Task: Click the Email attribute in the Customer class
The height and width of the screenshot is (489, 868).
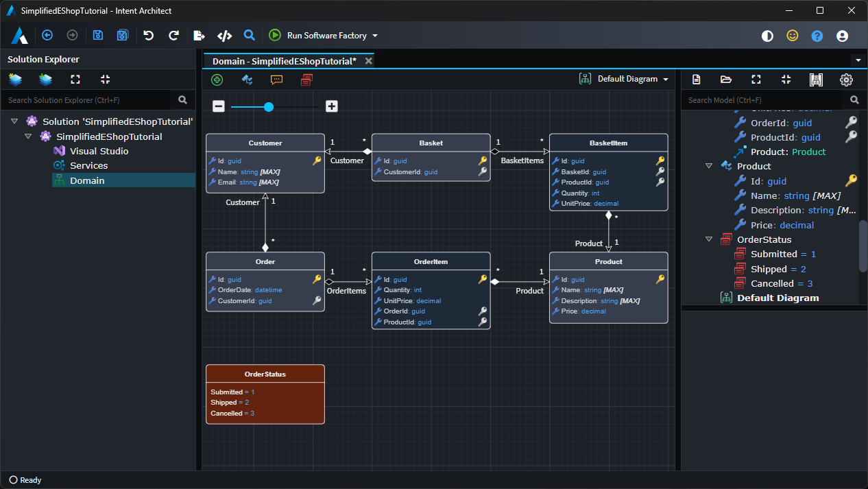Action: (x=245, y=182)
